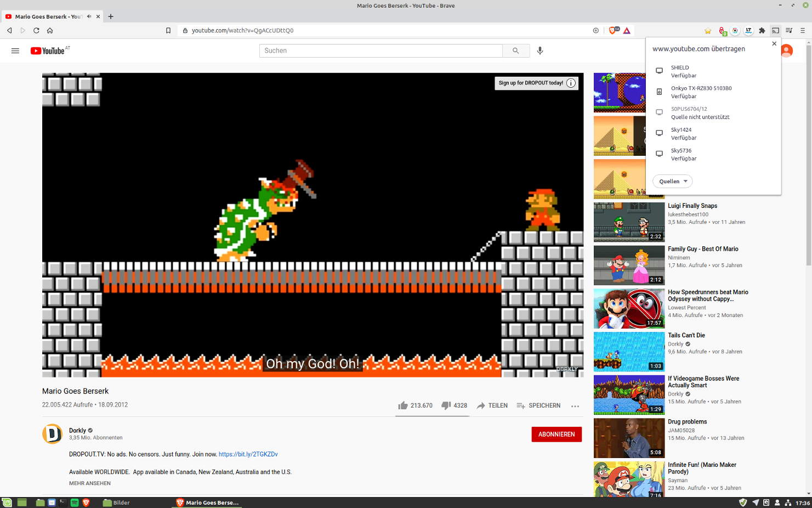Click the TEILEN share button
This screenshot has width=812, height=508.
tap(492, 405)
